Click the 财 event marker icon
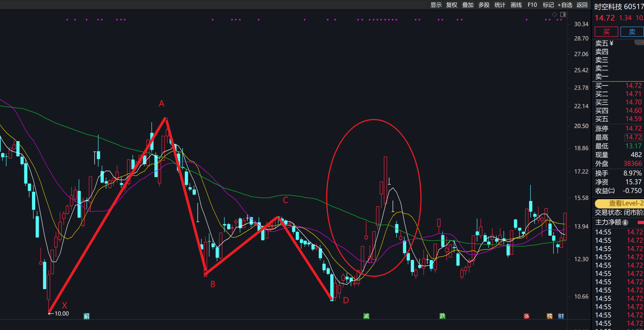 pyautogui.click(x=561, y=316)
